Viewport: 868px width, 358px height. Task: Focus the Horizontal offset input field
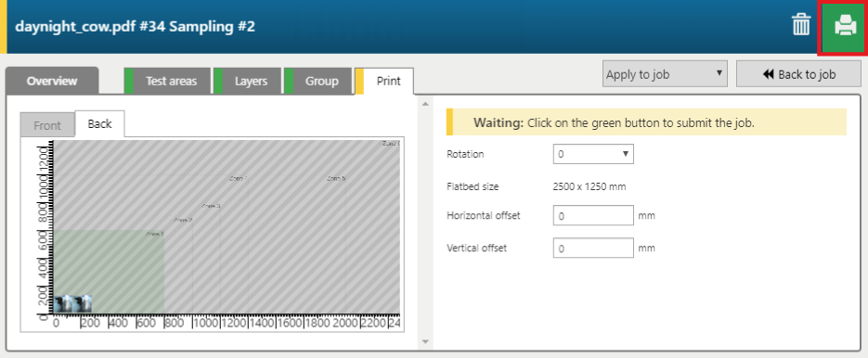[593, 215]
